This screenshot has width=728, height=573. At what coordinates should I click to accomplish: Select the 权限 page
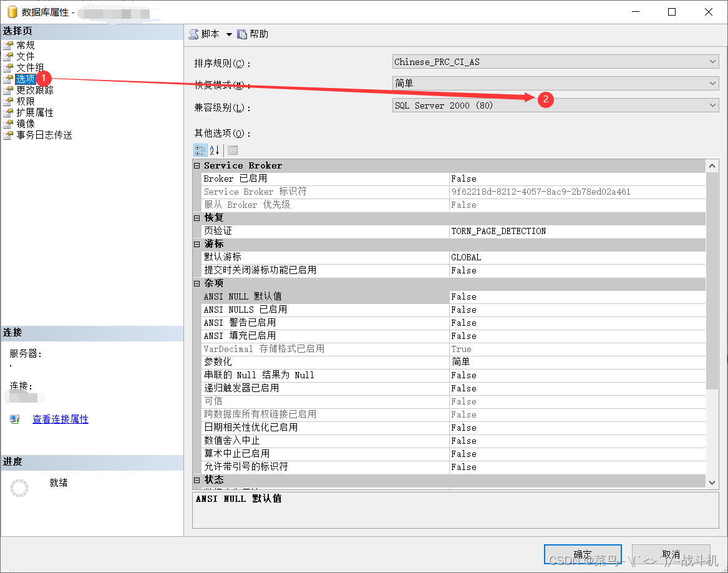point(26,101)
